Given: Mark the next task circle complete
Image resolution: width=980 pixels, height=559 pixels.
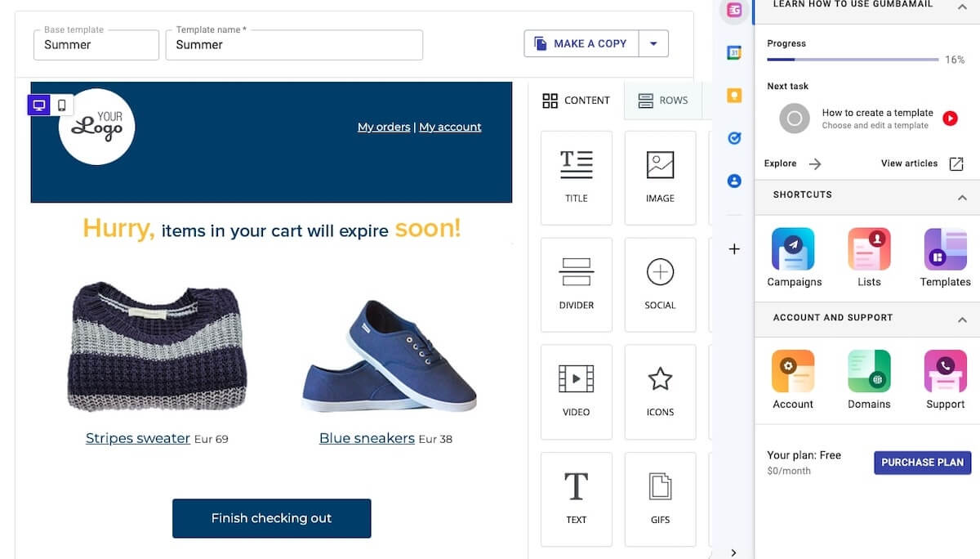Looking at the screenshot, I should coord(794,119).
